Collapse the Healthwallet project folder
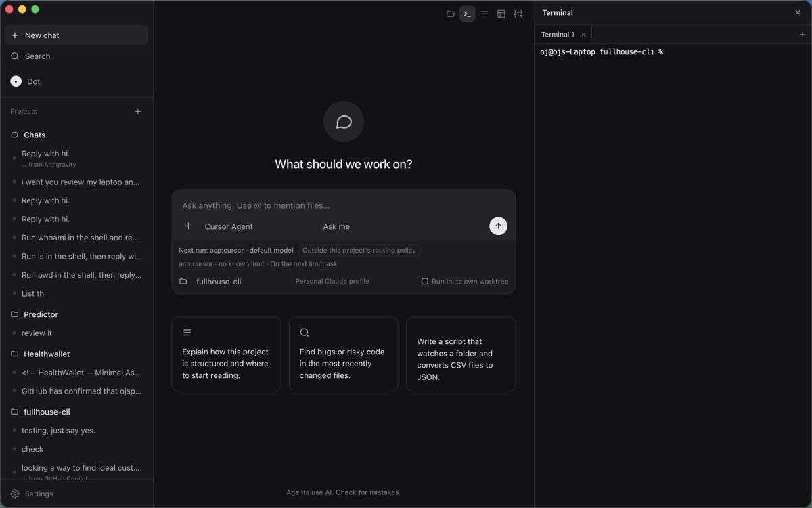812x508 pixels. (46, 354)
